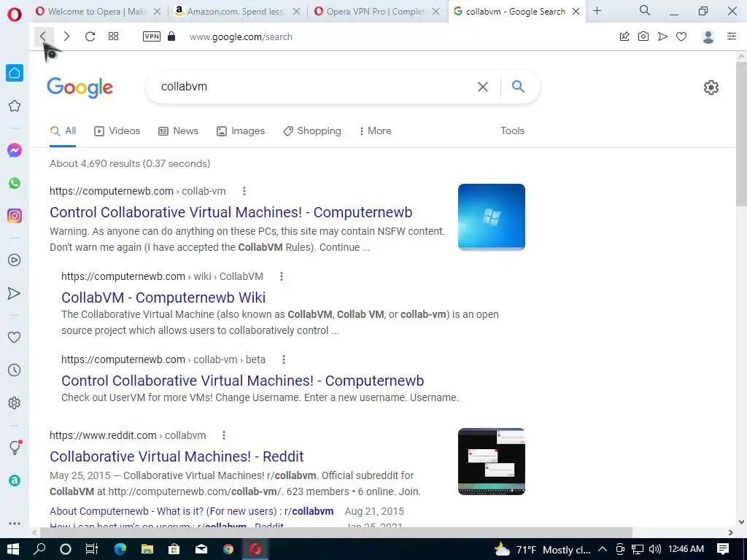
Task: Open a new tab with plus button
Action: 597,10
